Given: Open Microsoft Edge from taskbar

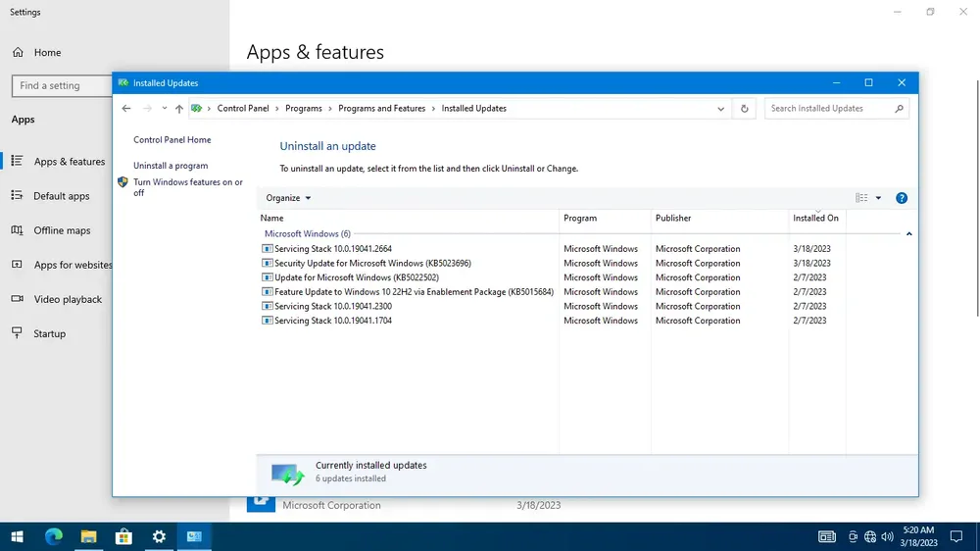Looking at the screenshot, I should point(54,536).
